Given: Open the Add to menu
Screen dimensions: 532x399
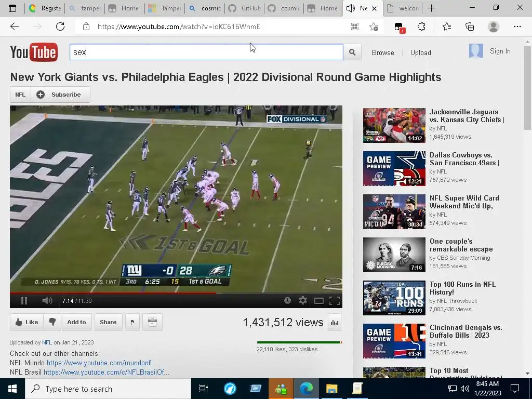Looking at the screenshot, I should [77, 322].
